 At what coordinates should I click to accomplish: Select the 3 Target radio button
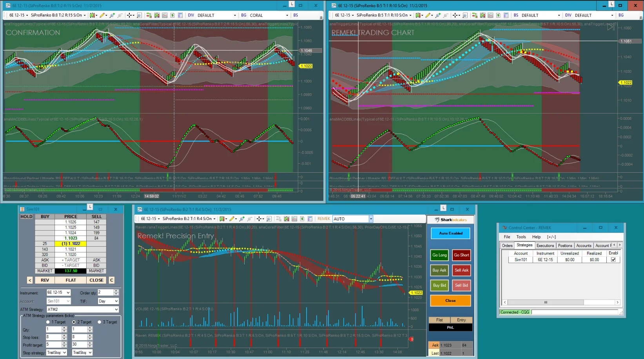pyautogui.click(x=99, y=322)
